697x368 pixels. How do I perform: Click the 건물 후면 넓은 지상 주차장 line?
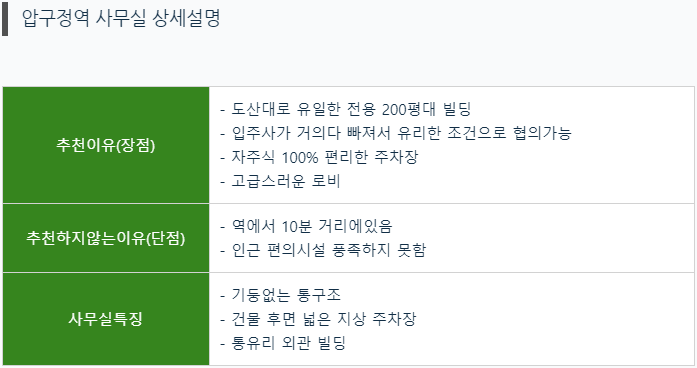click(x=318, y=319)
